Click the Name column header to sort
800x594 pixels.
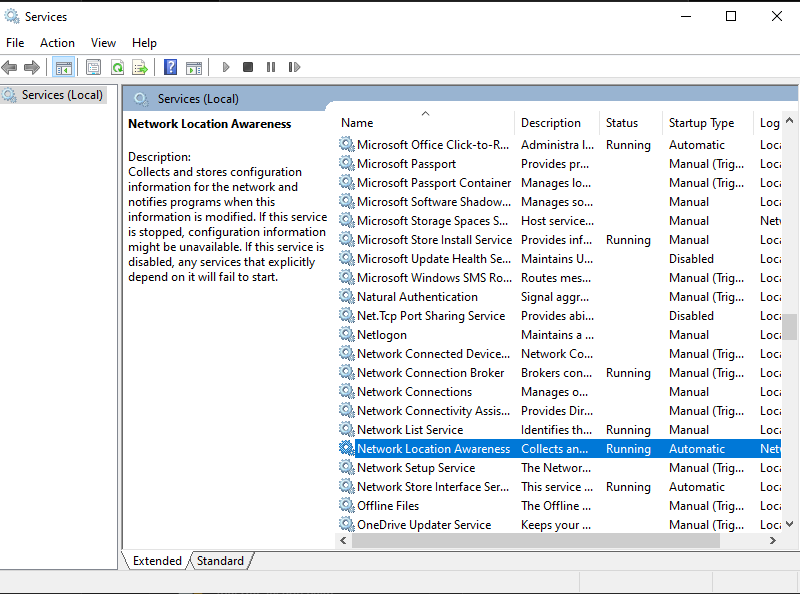pyautogui.click(x=357, y=123)
